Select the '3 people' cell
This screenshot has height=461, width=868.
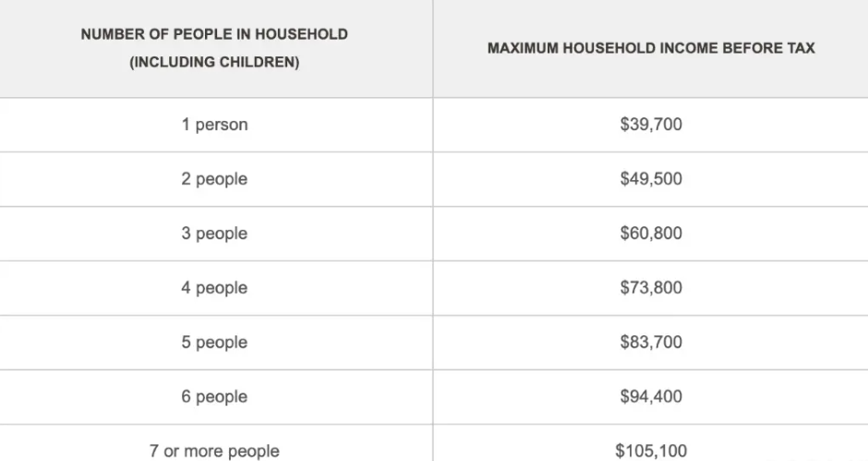(214, 233)
